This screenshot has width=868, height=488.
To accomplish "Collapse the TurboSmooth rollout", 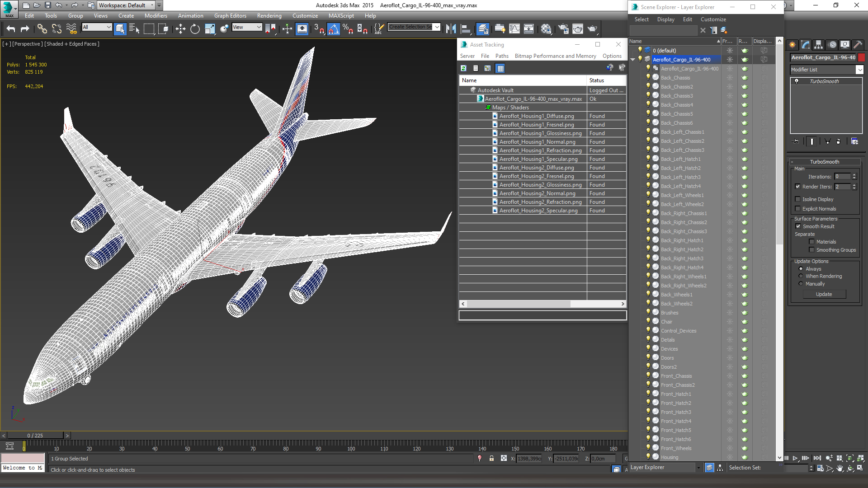I will point(824,162).
